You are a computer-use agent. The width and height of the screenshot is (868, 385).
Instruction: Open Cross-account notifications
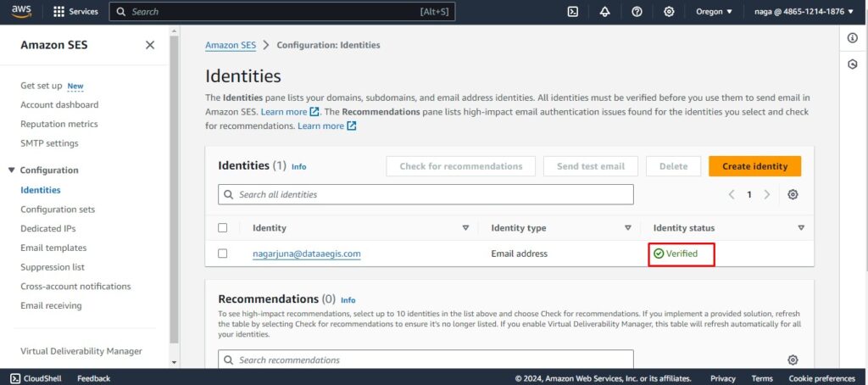point(75,287)
